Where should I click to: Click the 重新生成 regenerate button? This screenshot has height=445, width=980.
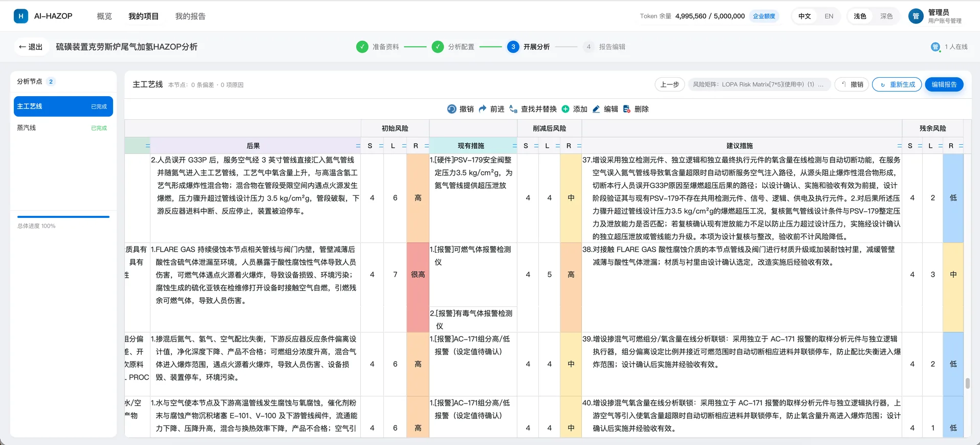pos(897,84)
